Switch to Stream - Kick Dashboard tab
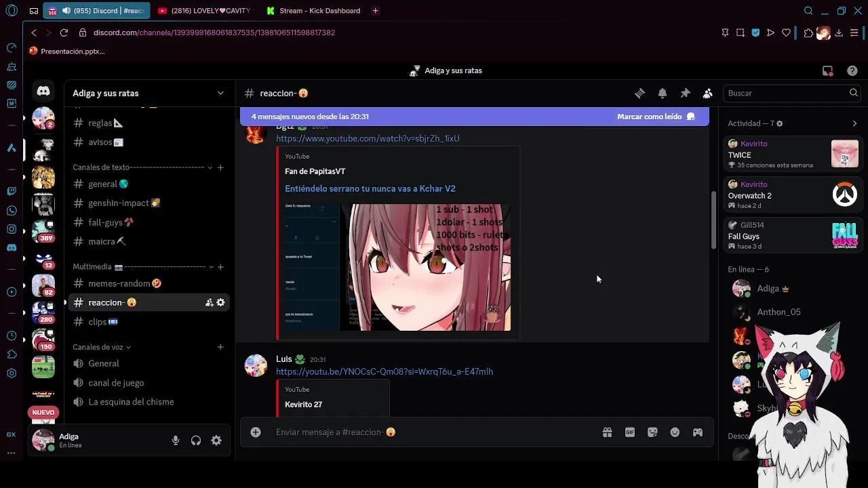 click(313, 11)
